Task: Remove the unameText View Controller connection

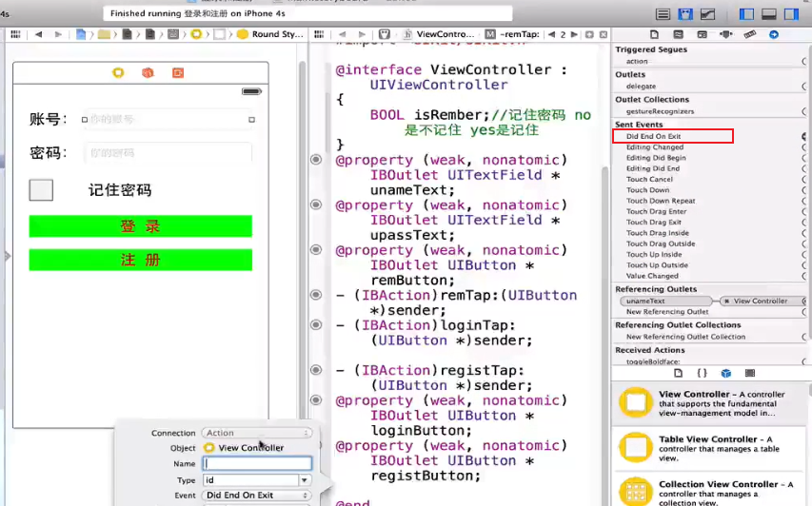Action: [727, 302]
